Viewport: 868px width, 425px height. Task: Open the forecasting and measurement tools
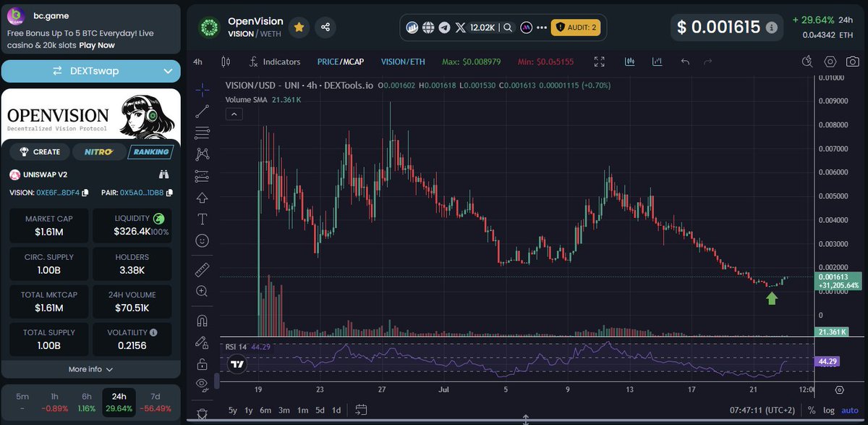pos(203,176)
